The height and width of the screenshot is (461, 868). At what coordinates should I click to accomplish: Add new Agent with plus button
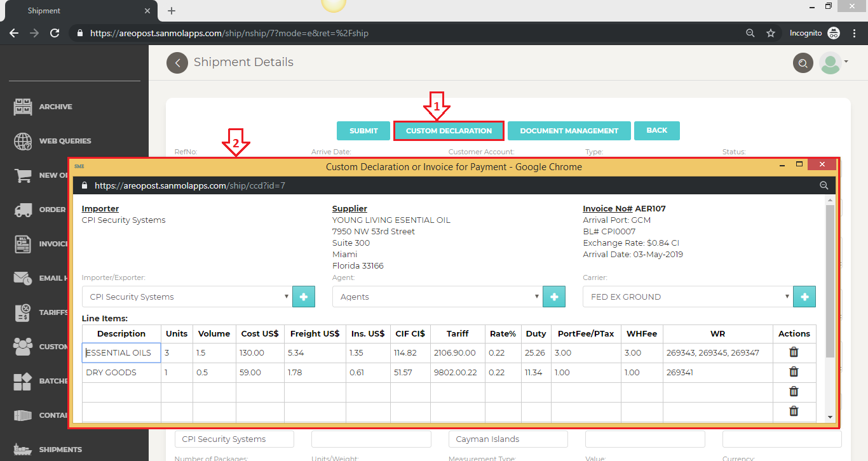pos(554,297)
